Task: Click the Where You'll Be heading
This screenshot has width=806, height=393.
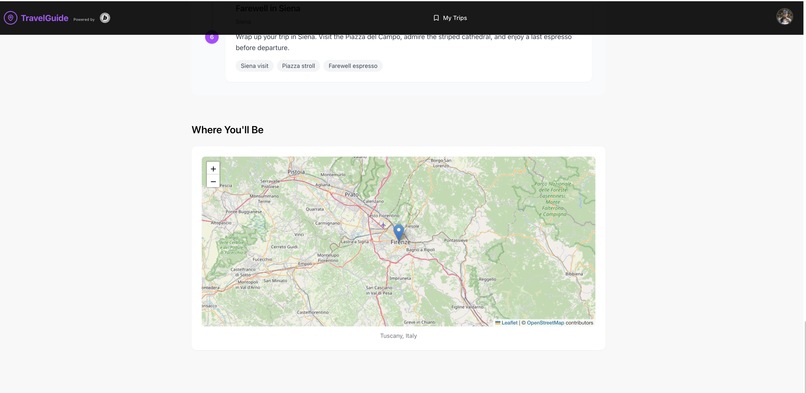Action: [x=228, y=130]
